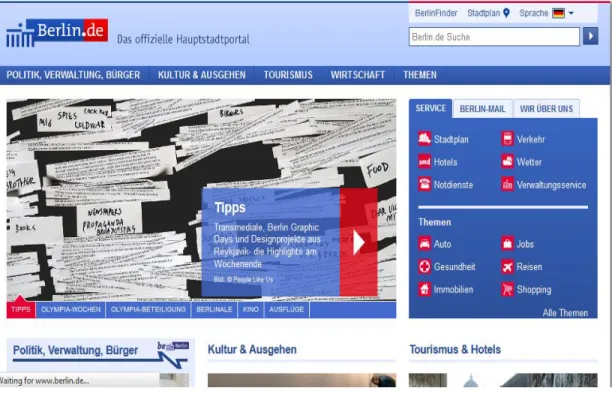Click the Berlin.de logo

point(57,33)
